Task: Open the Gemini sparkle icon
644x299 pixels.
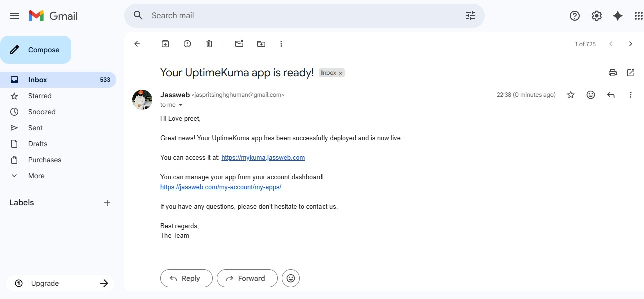Action: [618, 16]
